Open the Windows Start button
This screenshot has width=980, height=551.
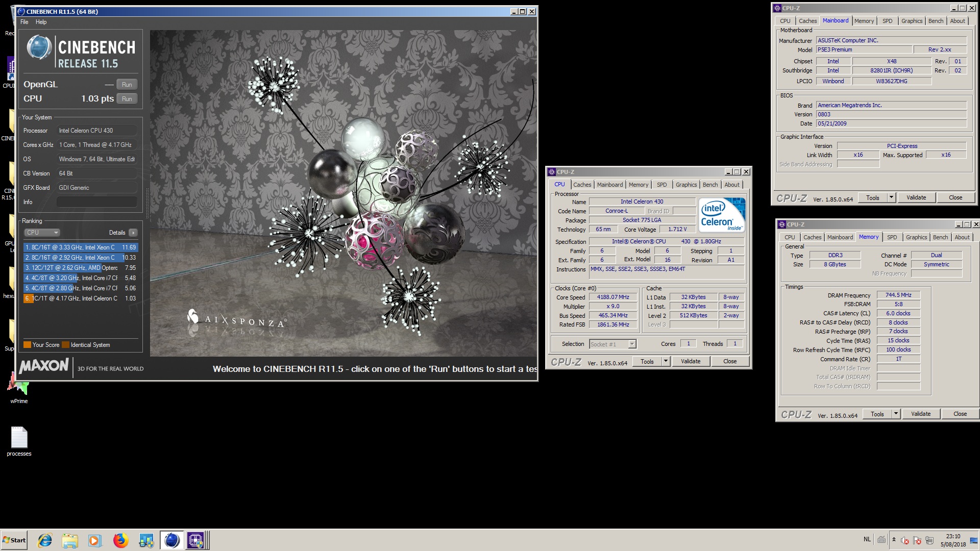pyautogui.click(x=14, y=540)
